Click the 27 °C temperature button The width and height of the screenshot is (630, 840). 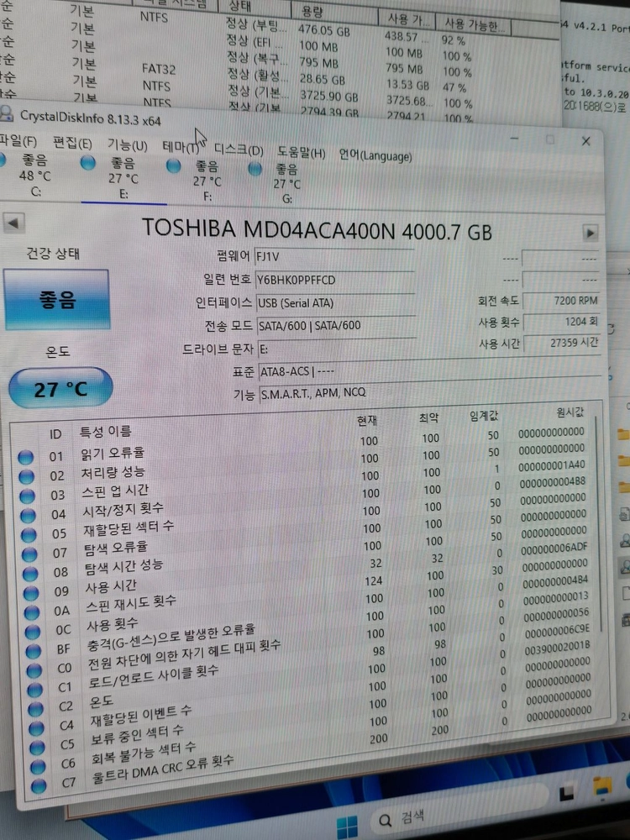pos(60,388)
